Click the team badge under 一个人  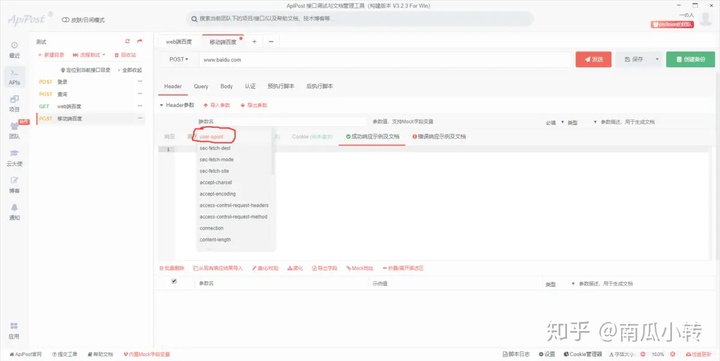[x=672, y=24]
